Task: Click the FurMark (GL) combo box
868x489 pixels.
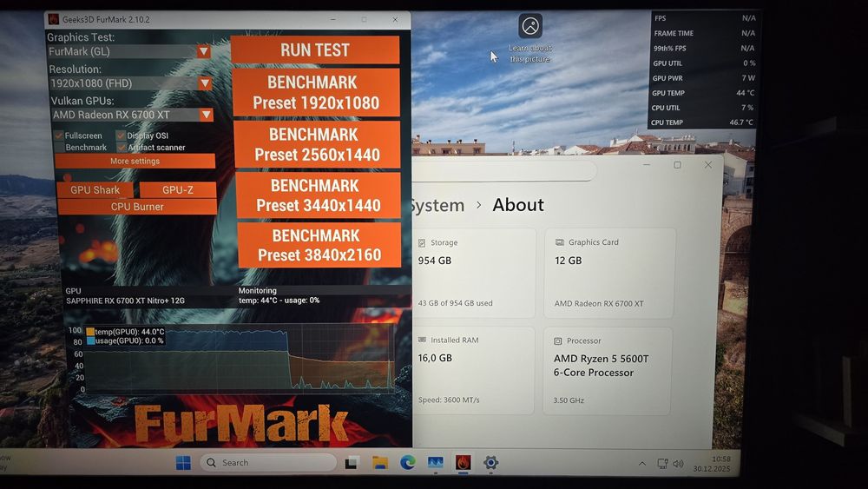Action: pyautogui.click(x=129, y=51)
